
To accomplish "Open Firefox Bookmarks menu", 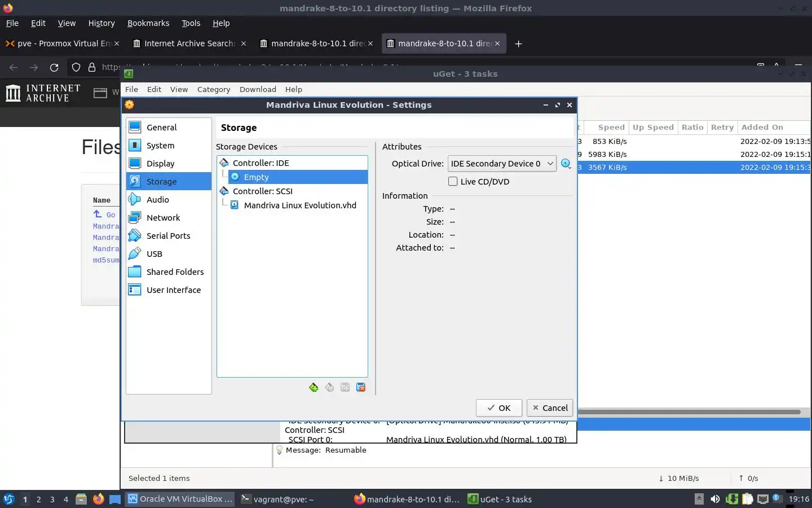I will tap(148, 23).
